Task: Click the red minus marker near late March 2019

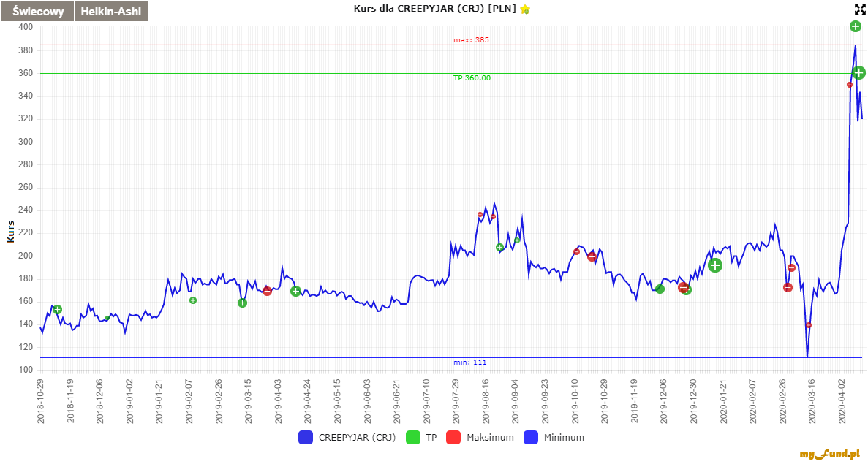Action: [x=267, y=291]
